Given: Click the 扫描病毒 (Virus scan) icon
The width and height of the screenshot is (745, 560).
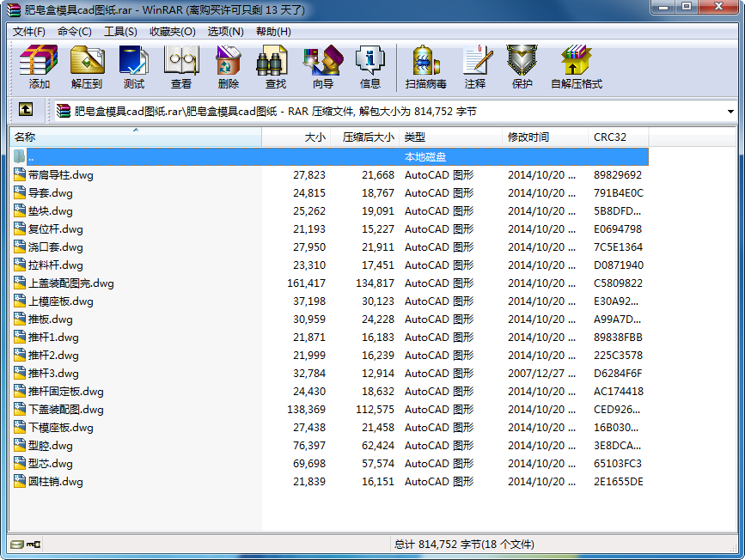Looking at the screenshot, I should coord(425,66).
